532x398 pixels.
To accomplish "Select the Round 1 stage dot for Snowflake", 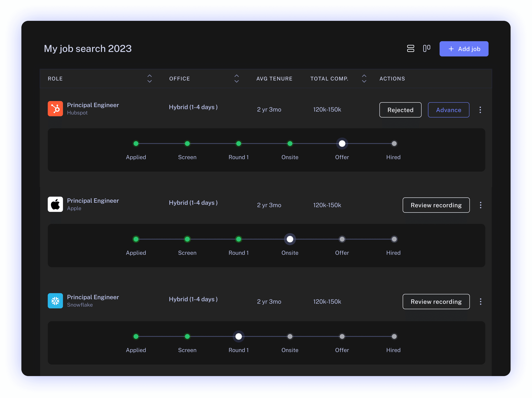I will (x=238, y=337).
